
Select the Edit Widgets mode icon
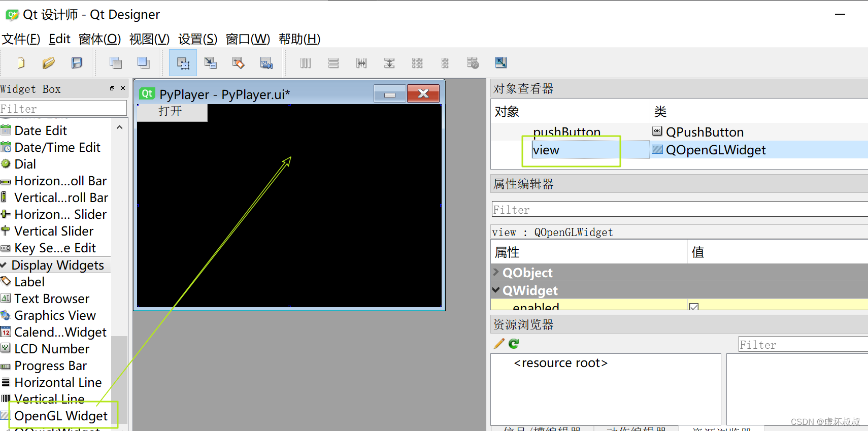[x=183, y=63]
